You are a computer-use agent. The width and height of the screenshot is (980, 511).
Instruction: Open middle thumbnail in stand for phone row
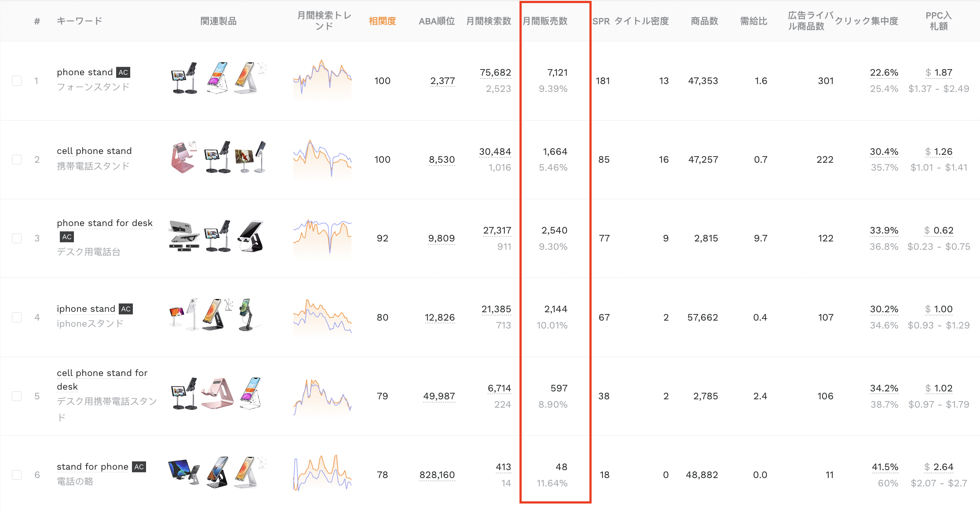217,472
